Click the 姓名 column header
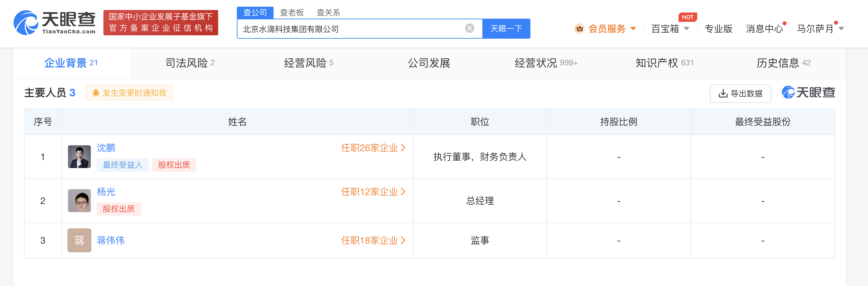This screenshot has width=868, height=286. [x=237, y=122]
